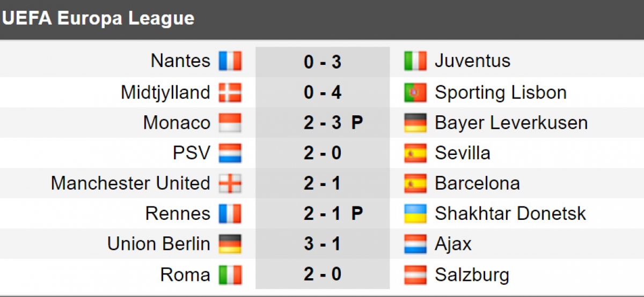
Task: Click the Sevilla team name
Action: pyautogui.click(x=462, y=153)
